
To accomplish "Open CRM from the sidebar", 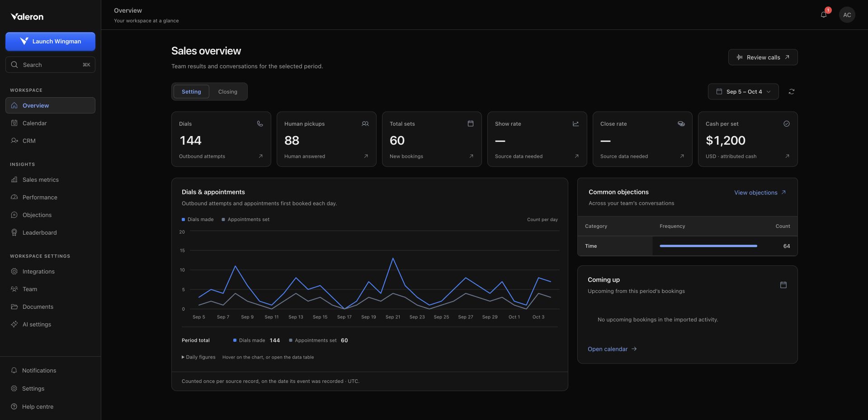I will pos(50,141).
